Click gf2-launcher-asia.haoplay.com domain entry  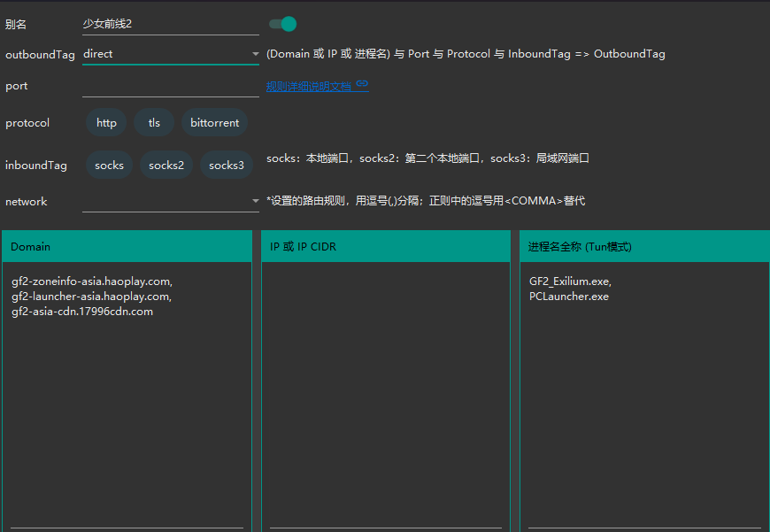(x=90, y=297)
